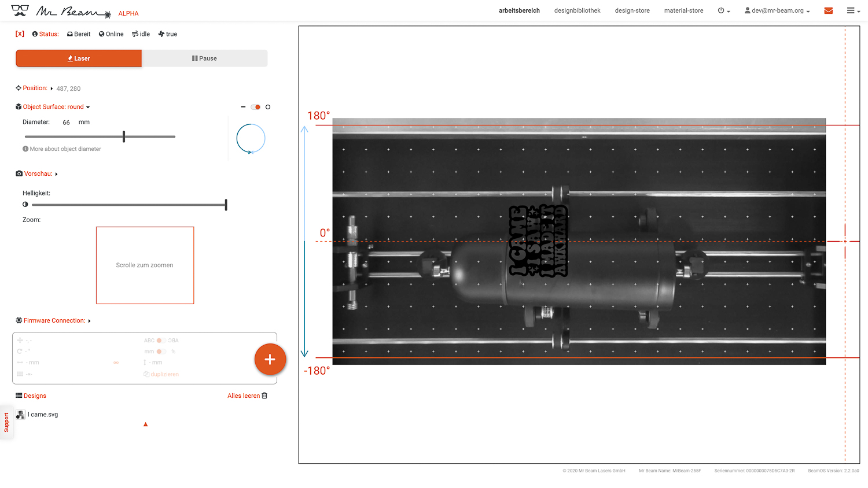Click the Position crosshair icon
The image size is (868, 488).
[19, 88]
